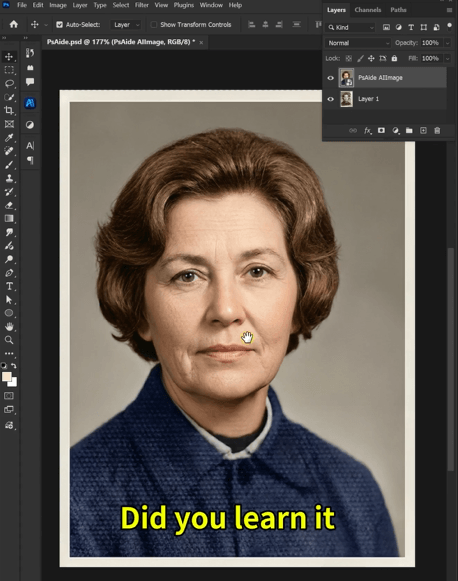Viewport: 458px width, 581px height.
Task: Select the Clone Stamp tool
Action: click(x=9, y=178)
